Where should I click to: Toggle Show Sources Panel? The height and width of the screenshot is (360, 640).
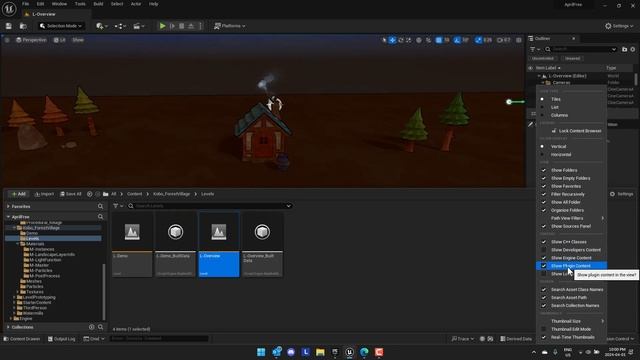point(571,226)
